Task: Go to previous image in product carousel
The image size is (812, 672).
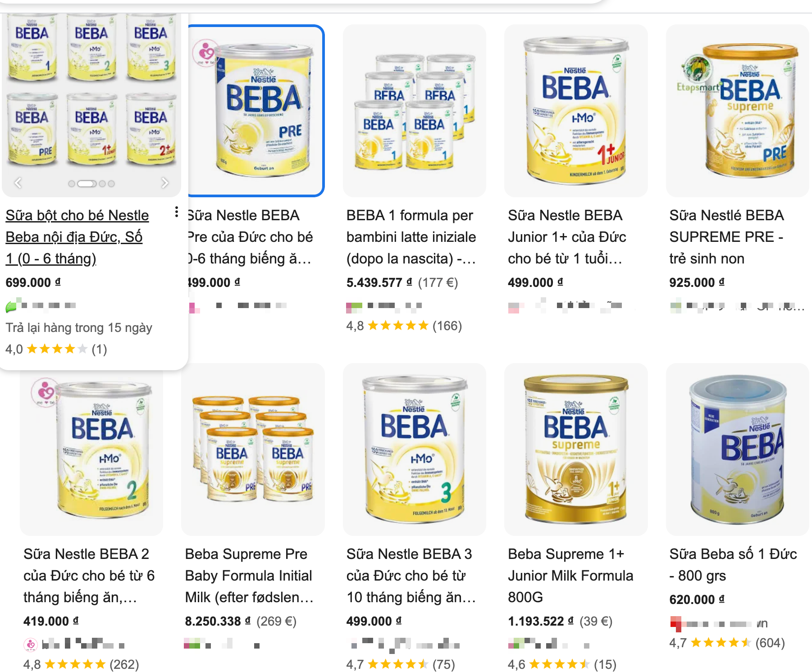Action: (x=18, y=183)
